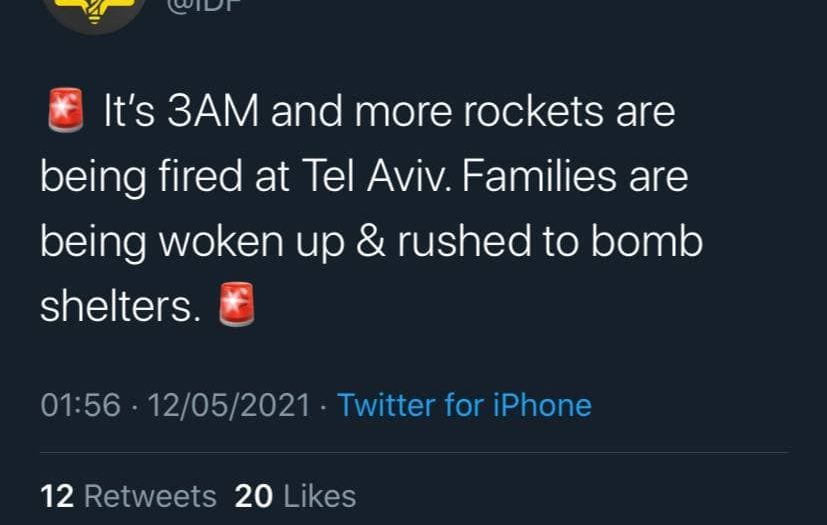827x525 pixels.
Task: Open the @IDF account handle
Action: point(200,5)
